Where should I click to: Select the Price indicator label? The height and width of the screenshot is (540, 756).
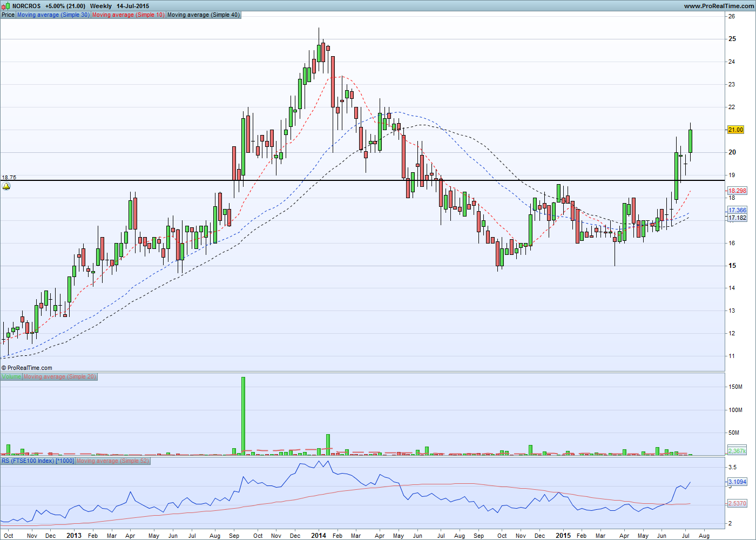8,15
